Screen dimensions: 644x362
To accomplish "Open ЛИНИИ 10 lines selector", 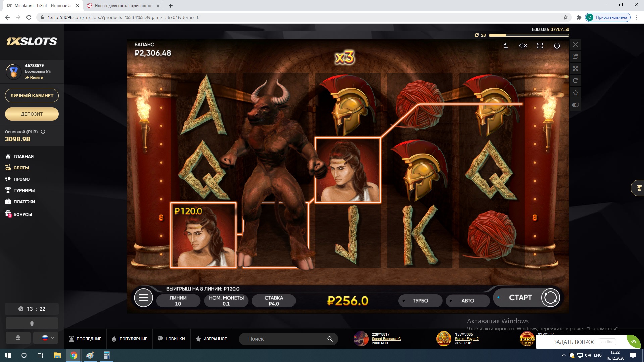I will coord(178,301).
